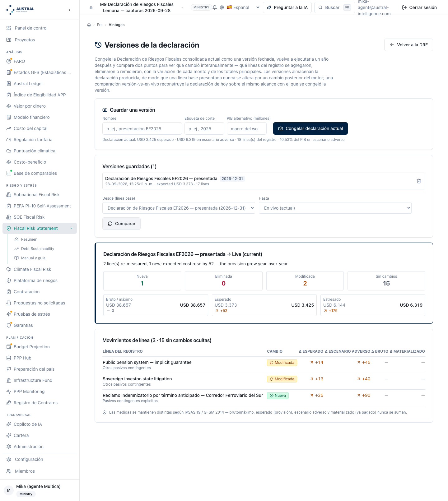The width and height of the screenshot is (448, 501).
Task: Open notifications bell
Action: click(215, 7)
